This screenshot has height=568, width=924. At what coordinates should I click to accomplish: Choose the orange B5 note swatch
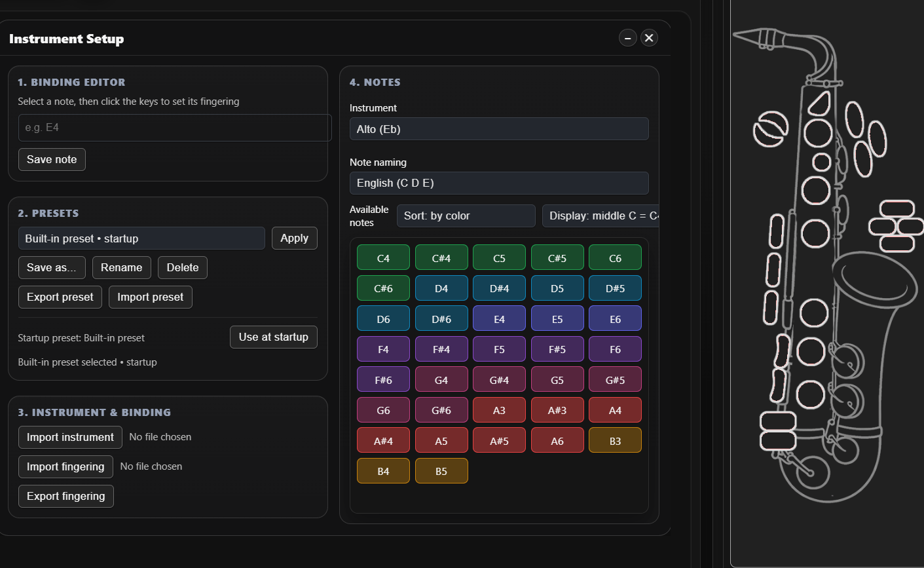coord(441,471)
